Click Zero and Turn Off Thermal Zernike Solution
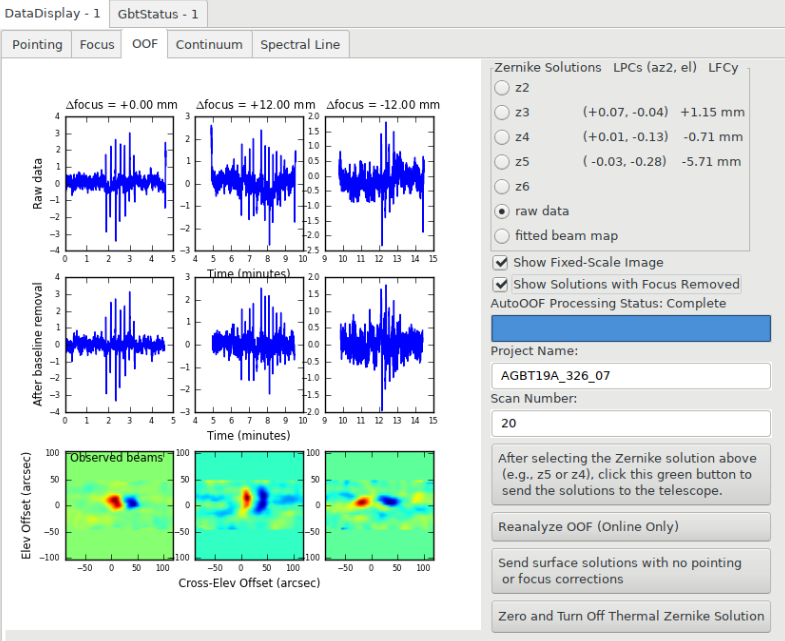 click(631, 616)
